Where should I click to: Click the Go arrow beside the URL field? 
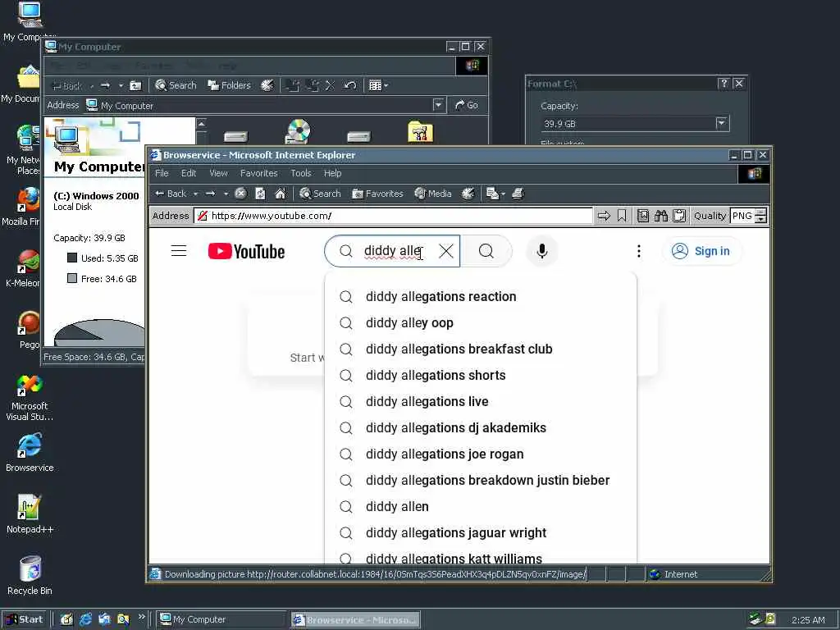pyautogui.click(x=604, y=216)
